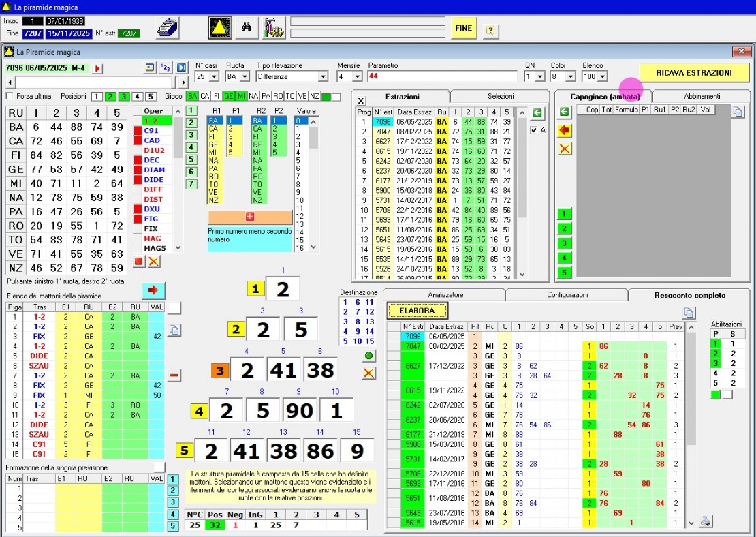
Task: Open the Analizzatore tab
Action: [x=445, y=295]
